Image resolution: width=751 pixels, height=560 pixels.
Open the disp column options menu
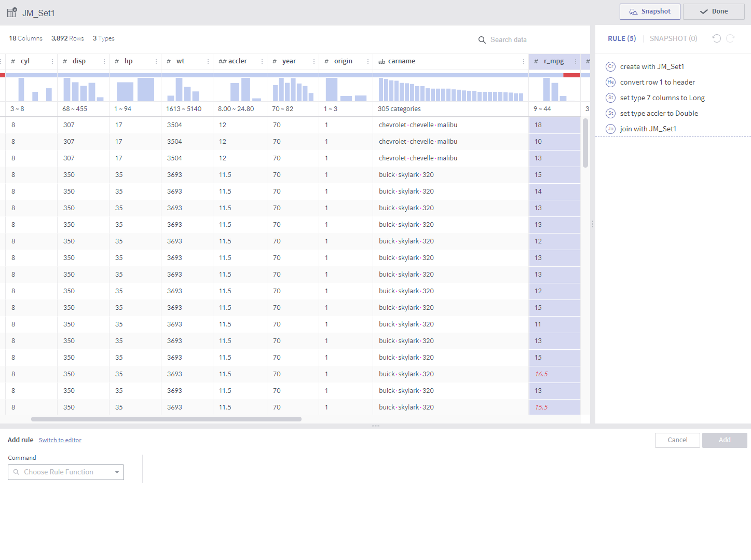tap(104, 61)
